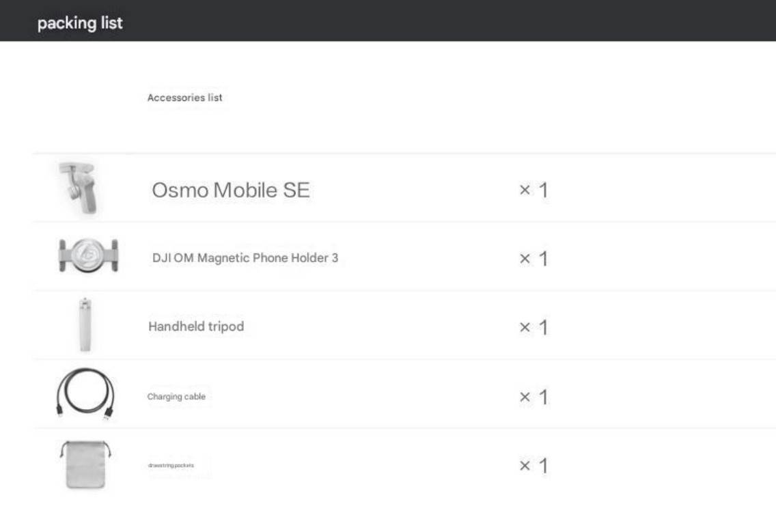Click the Osmo Mobile SE item name
The width and height of the screenshot is (776, 532).
pyautogui.click(x=231, y=190)
